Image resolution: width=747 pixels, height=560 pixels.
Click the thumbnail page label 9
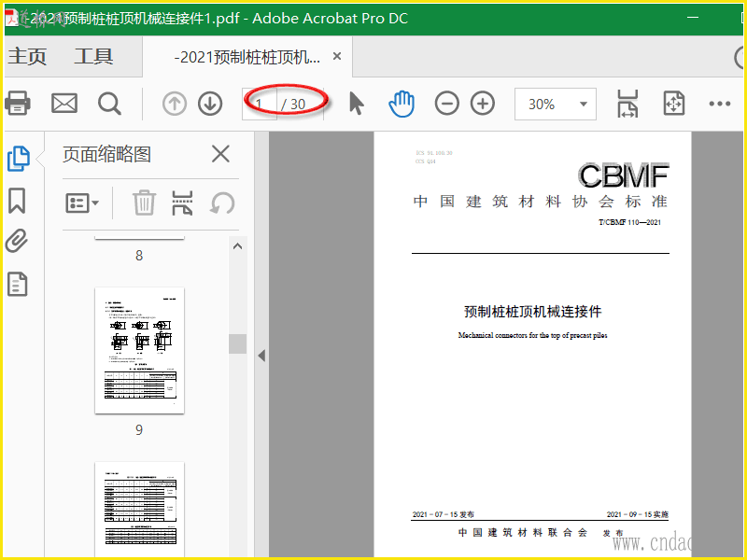pos(139,429)
